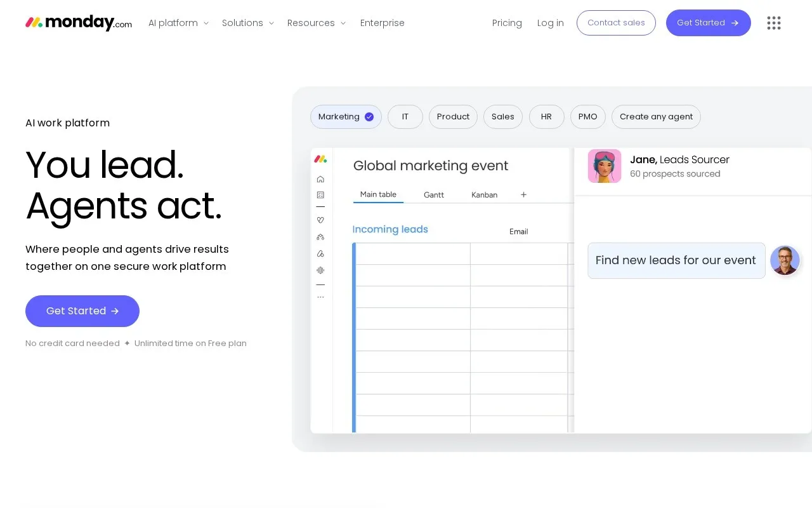Click '60 prospects sourced' text
Image resolution: width=812 pixels, height=508 pixels.
(x=675, y=174)
